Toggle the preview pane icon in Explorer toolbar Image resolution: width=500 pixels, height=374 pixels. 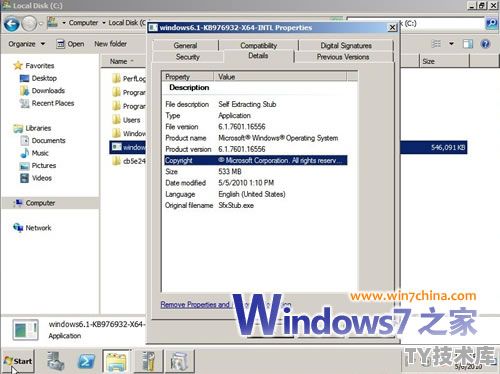click(x=468, y=44)
